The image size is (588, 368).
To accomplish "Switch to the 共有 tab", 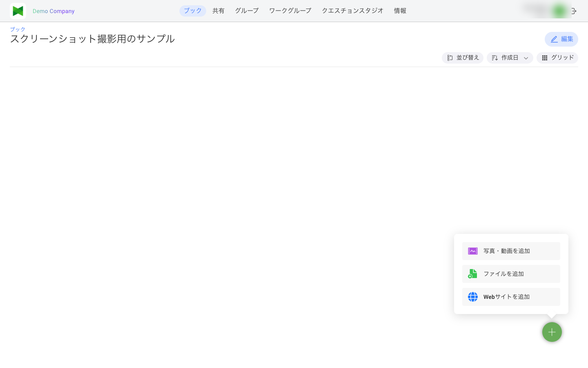I will point(218,11).
